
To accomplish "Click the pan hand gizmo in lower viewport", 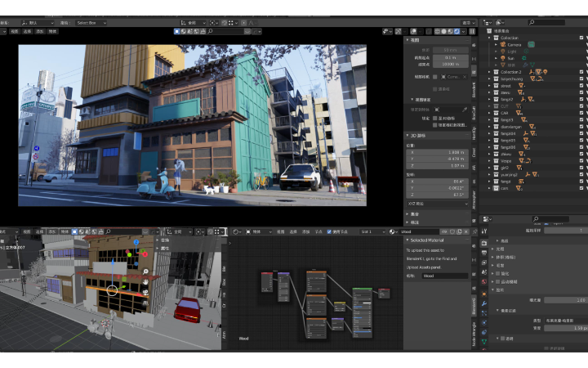I will tap(145, 281).
